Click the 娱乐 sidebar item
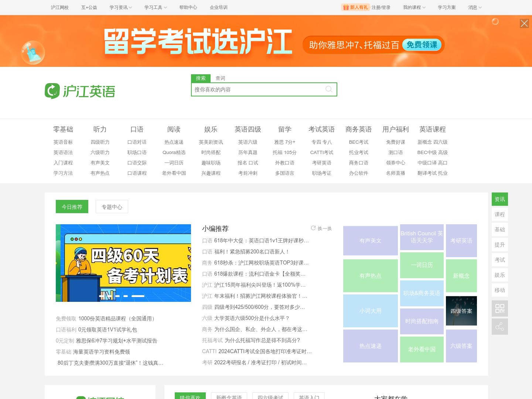This screenshot has width=532, height=399. (500, 275)
